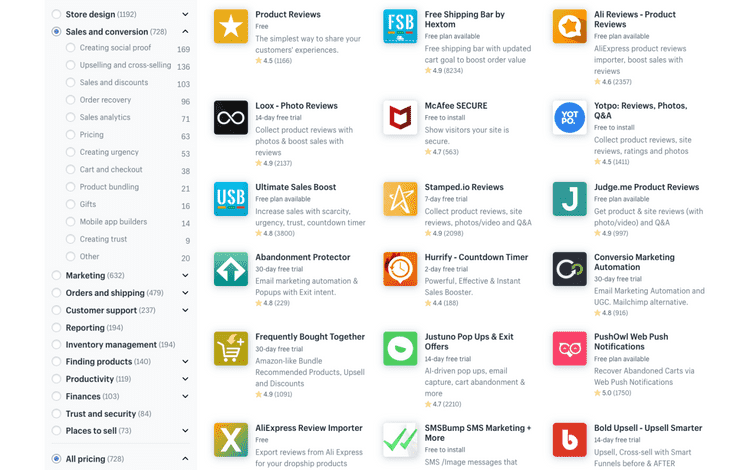Collapse the Sales and conversion section

pos(186,32)
